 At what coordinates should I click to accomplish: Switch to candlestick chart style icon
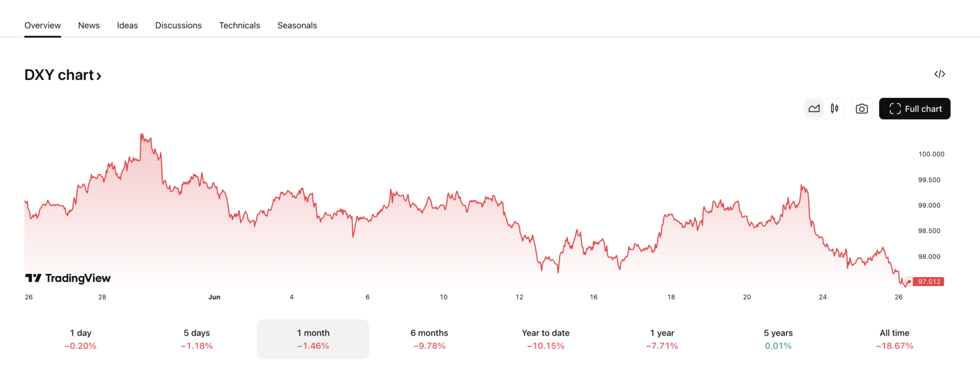(x=835, y=109)
